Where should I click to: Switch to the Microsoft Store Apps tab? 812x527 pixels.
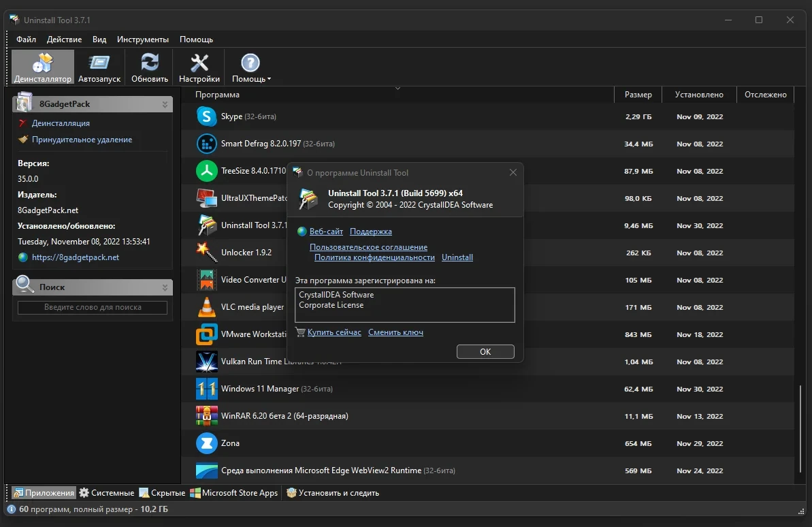click(234, 493)
